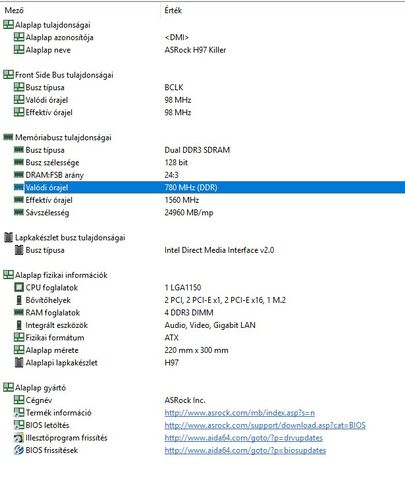Screen dimensions: 405x480
Task: Click the icon beside Effektív órajel 98 MHz
Action: [19, 112]
